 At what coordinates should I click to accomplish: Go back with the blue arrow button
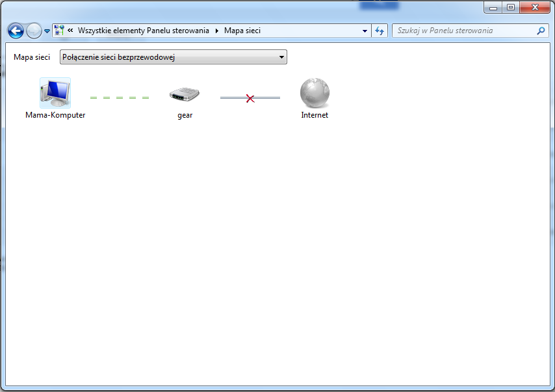click(x=16, y=31)
